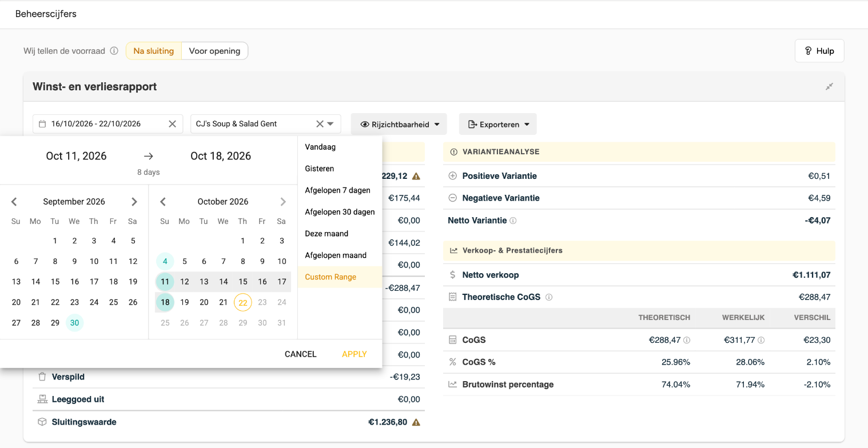Image resolution: width=868 pixels, height=448 pixels.
Task: Click the receipt icon beside Theoretische CoGS
Action: point(453,297)
